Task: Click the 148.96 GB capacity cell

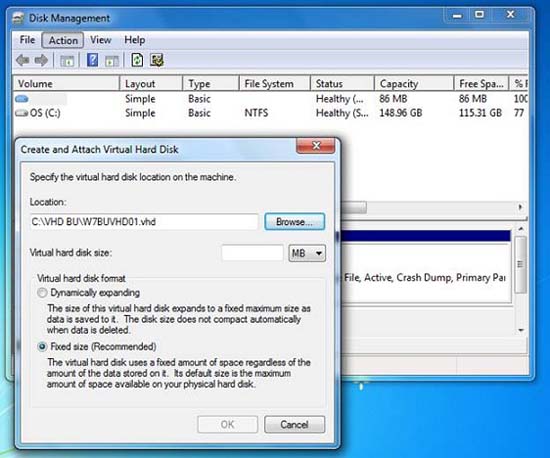Action: coord(401,113)
